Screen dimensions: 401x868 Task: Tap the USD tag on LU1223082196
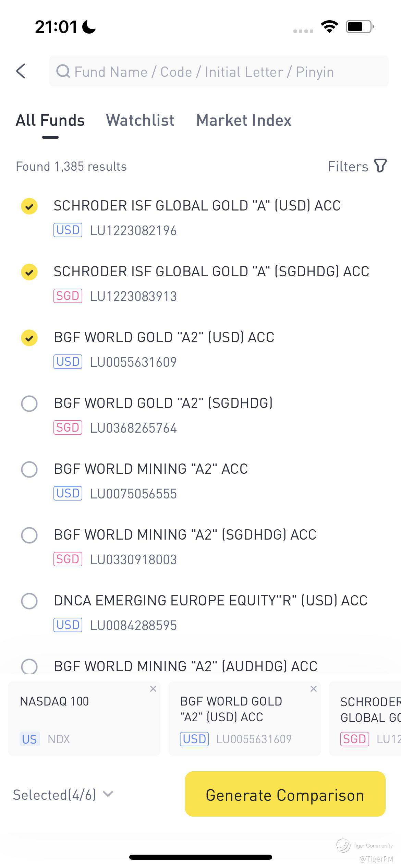point(68,230)
